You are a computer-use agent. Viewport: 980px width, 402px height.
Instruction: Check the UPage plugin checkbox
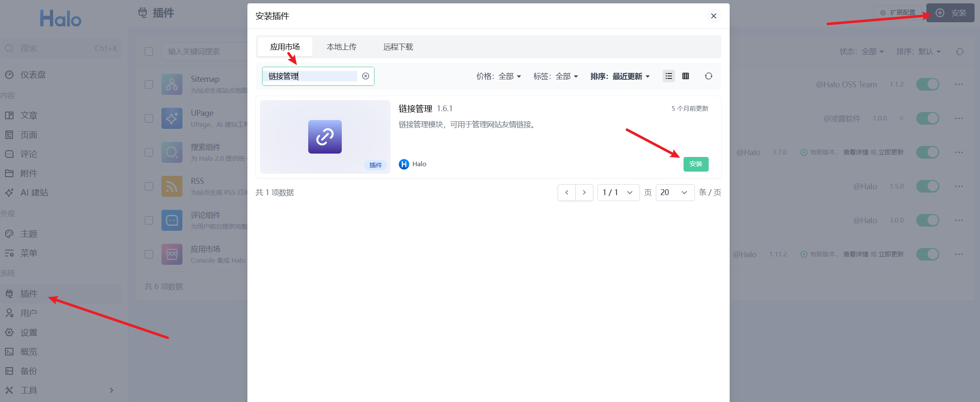149,118
